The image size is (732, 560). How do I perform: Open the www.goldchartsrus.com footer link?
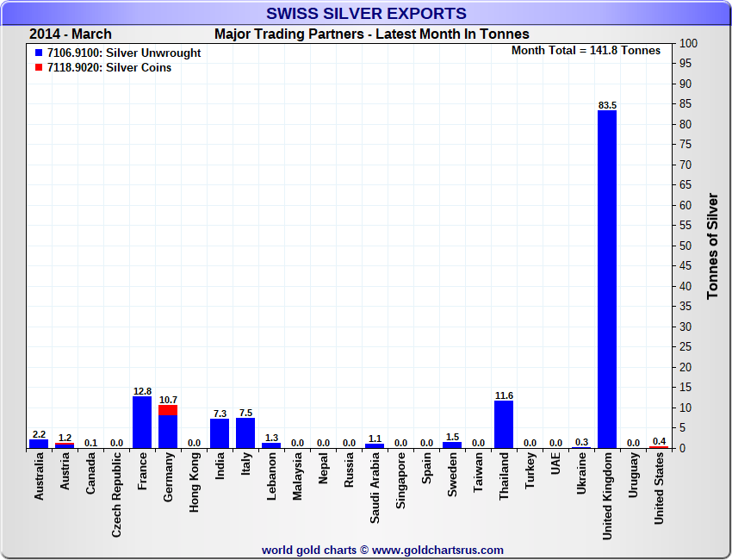pos(437,550)
